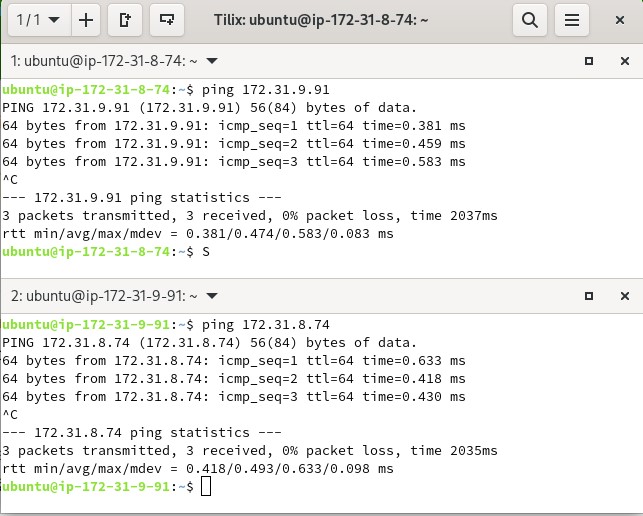Add a new session with plus button
The height and width of the screenshot is (516, 643).
point(86,19)
